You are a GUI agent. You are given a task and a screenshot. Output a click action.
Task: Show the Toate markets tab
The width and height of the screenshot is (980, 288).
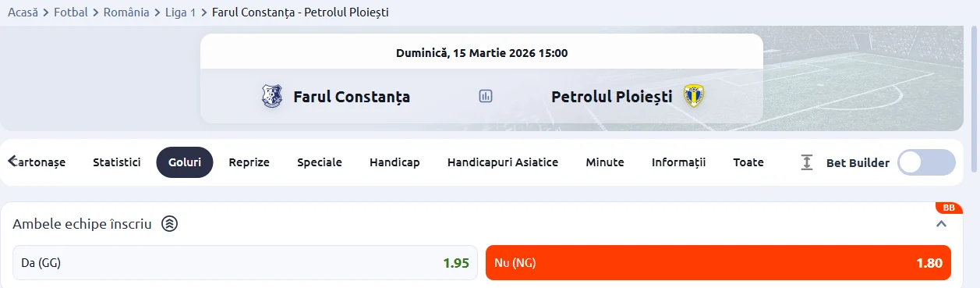(748, 162)
